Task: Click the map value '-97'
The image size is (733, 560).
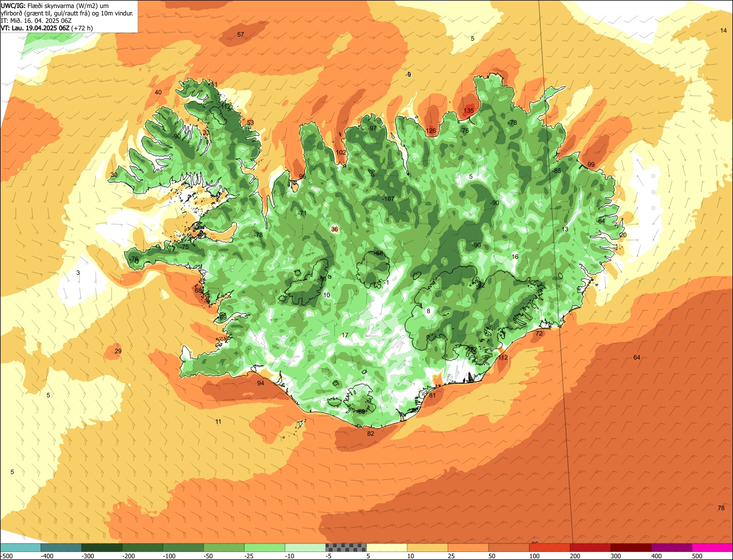Action: [373, 129]
